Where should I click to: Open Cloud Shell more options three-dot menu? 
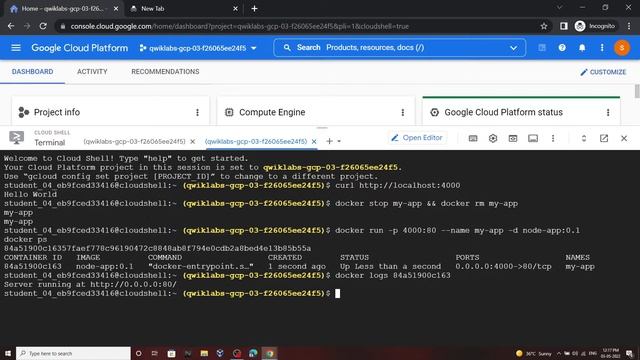pyautogui.click(x=553, y=138)
